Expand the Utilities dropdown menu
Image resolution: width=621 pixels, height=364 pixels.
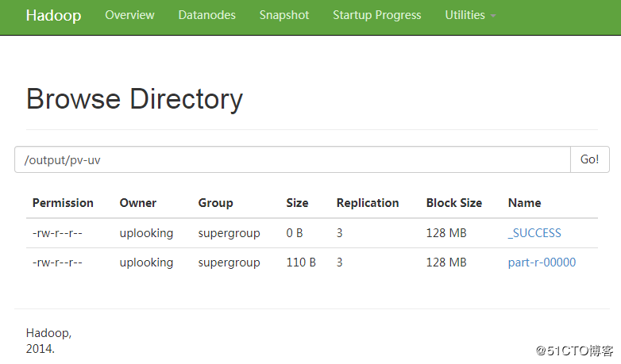pos(470,15)
